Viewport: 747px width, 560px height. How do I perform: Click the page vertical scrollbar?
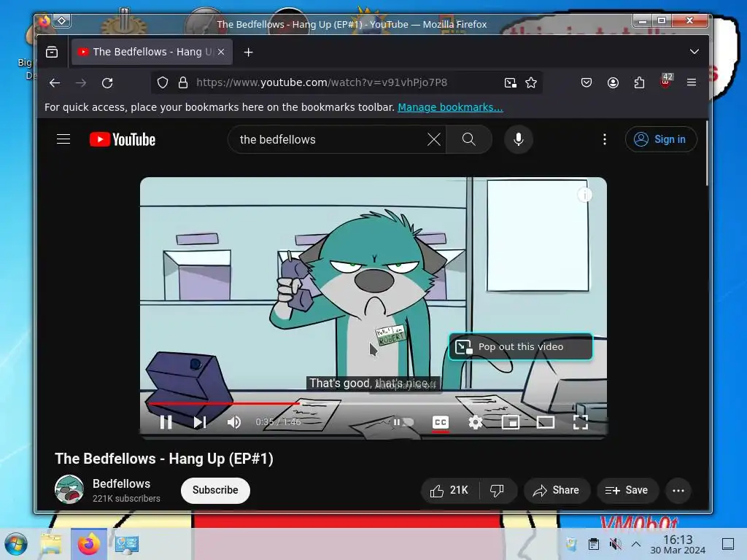[707, 153]
